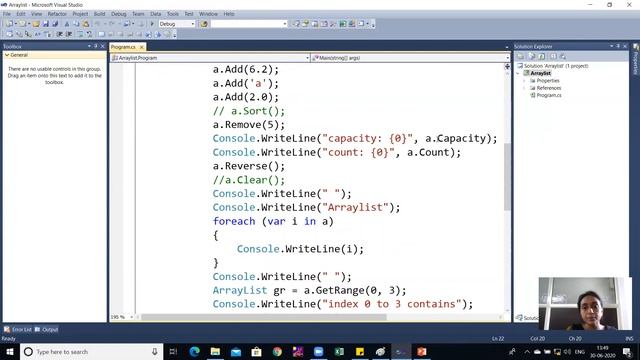Click the Task View taskbar icon
Viewport: 640px width, 360px height.
click(x=173, y=351)
